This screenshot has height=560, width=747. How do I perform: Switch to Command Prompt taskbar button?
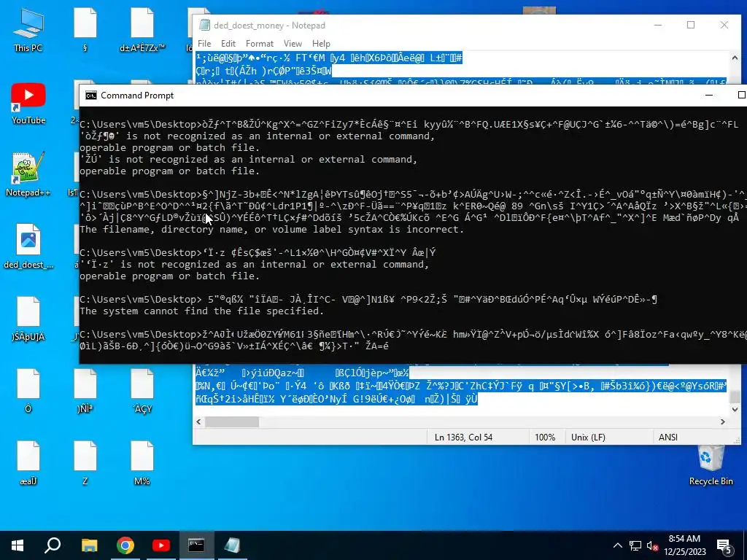click(196, 545)
